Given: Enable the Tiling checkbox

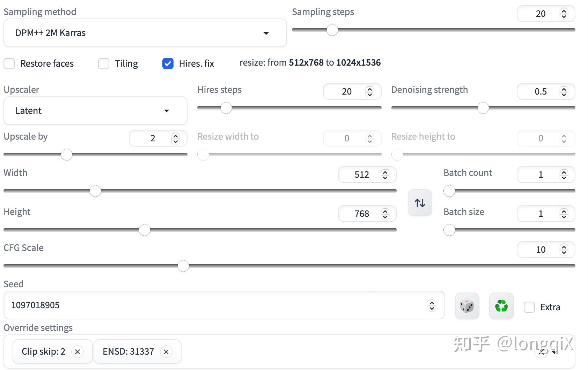Looking at the screenshot, I should (x=104, y=64).
